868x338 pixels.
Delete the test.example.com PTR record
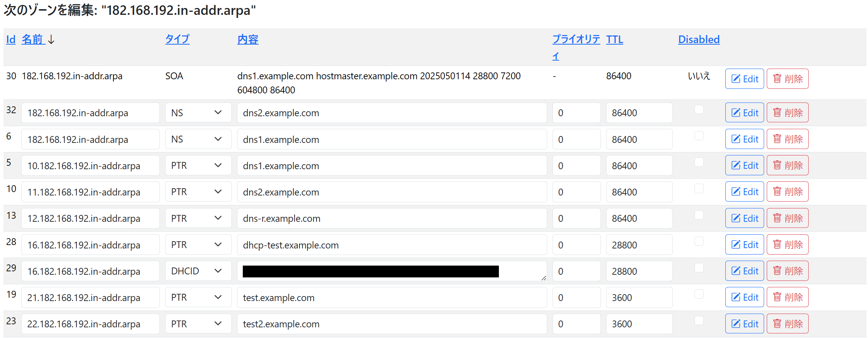coord(787,297)
